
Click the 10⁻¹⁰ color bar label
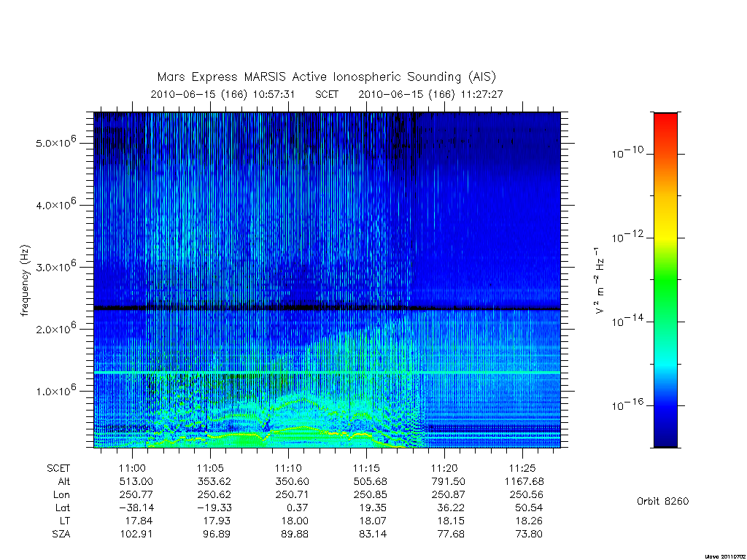tap(627, 152)
